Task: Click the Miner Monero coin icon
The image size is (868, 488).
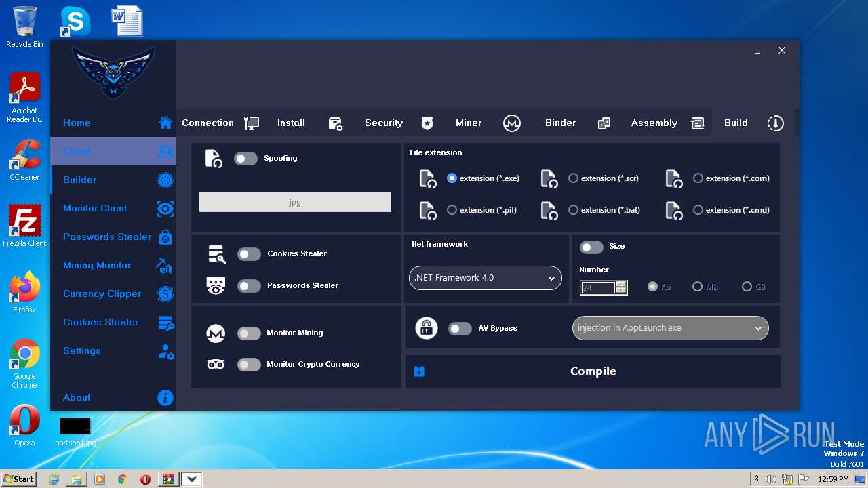Action: coord(512,123)
